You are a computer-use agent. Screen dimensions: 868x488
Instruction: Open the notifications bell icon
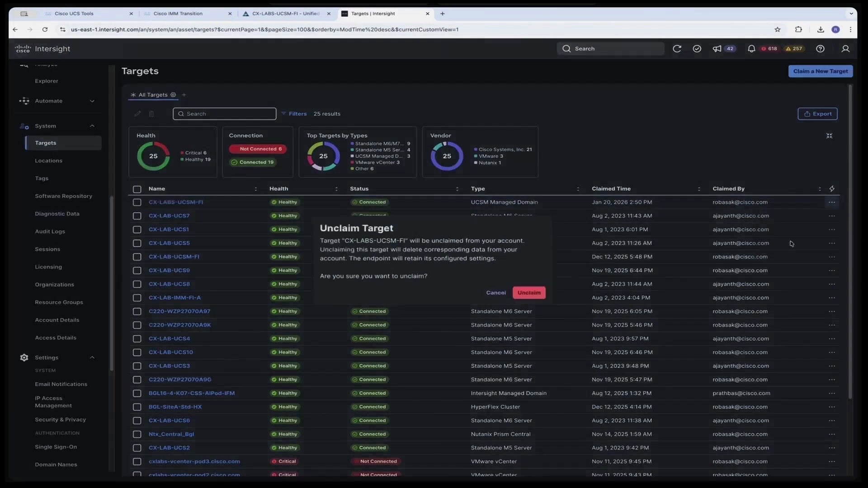[751, 49]
